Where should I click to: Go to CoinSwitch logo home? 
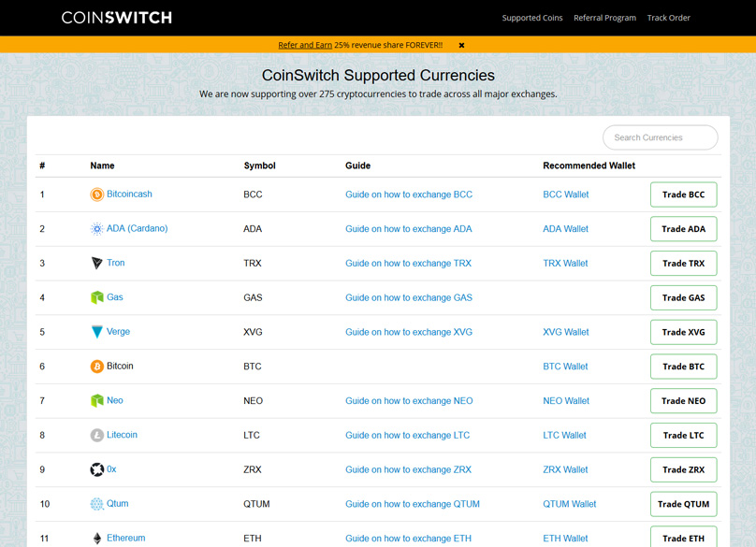coord(117,18)
